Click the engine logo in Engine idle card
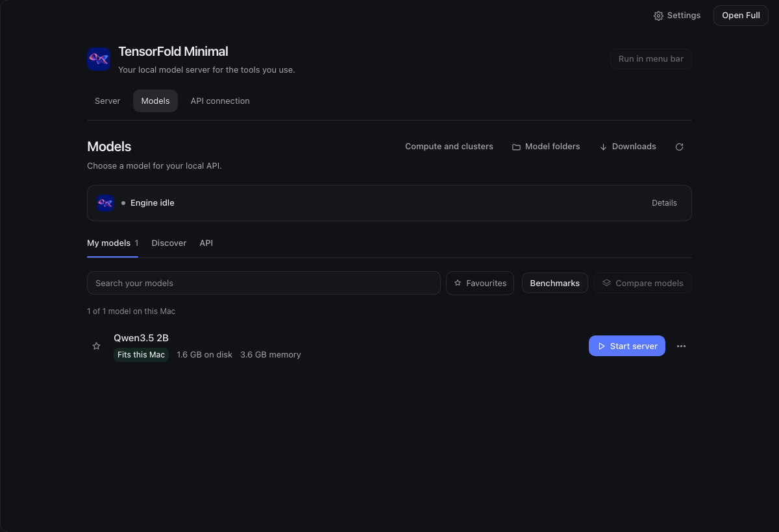779x532 pixels. pyautogui.click(x=105, y=203)
